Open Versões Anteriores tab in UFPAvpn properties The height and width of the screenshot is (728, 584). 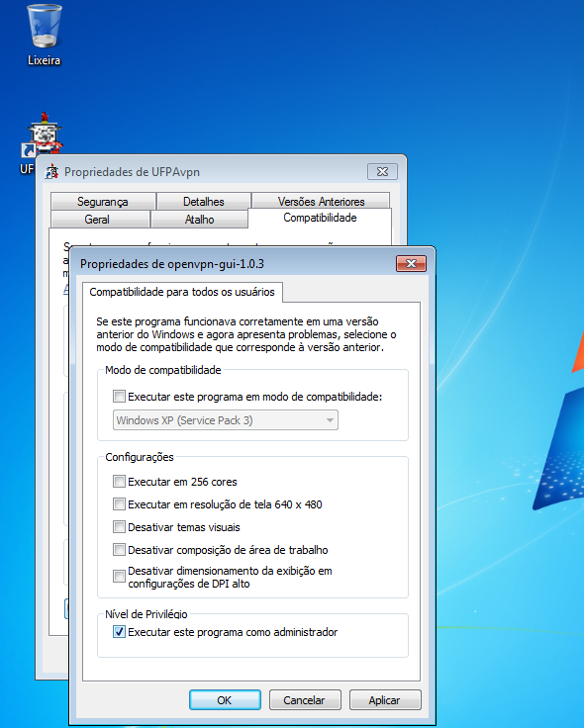tap(321, 202)
